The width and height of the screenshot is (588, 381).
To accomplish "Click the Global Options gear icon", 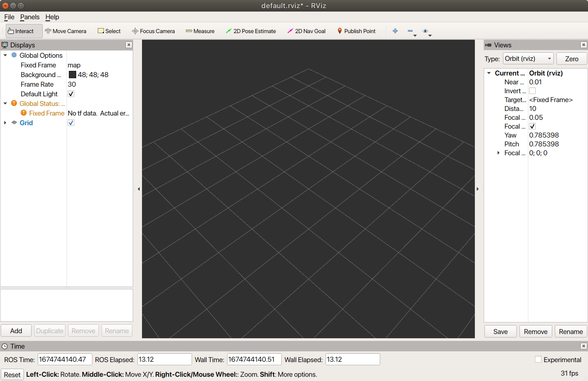I will (x=14, y=55).
